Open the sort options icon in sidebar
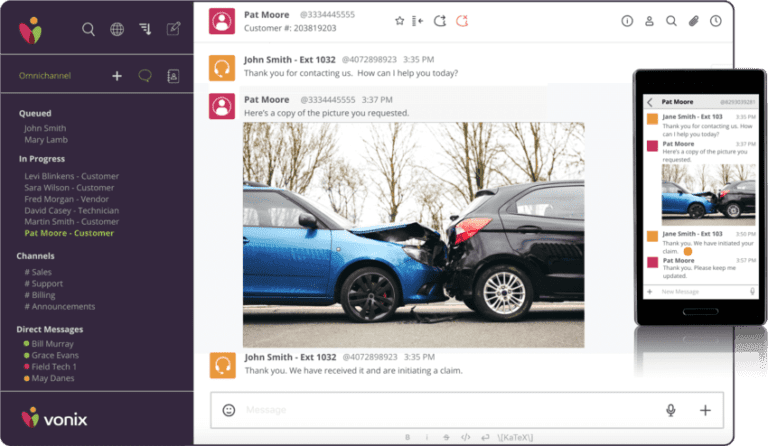The image size is (768, 446). click(145, 29)
